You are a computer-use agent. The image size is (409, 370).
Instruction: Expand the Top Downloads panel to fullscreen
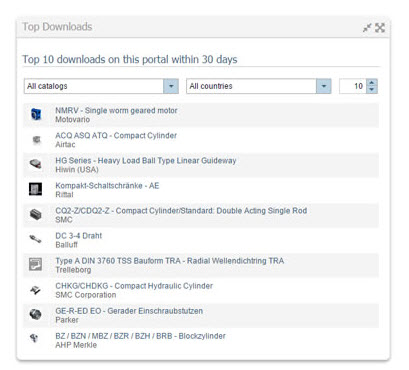380,28
